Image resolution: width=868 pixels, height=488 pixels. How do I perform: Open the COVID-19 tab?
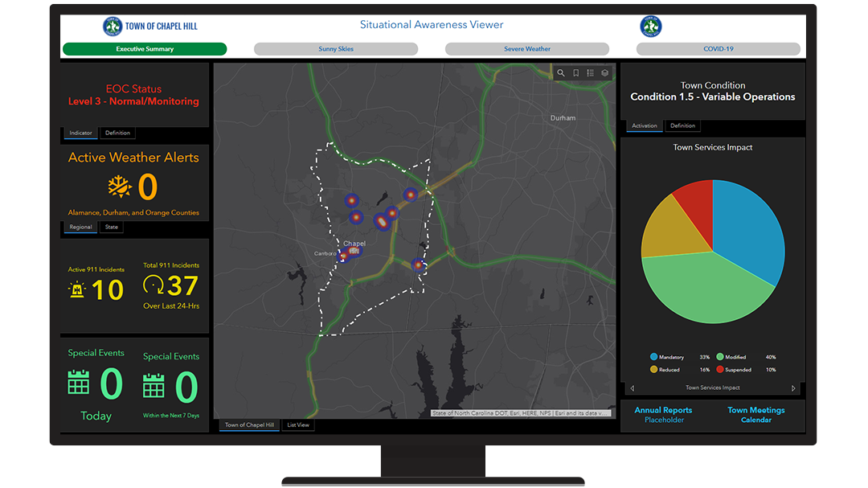pyautogui.click(x=718, y=49)
